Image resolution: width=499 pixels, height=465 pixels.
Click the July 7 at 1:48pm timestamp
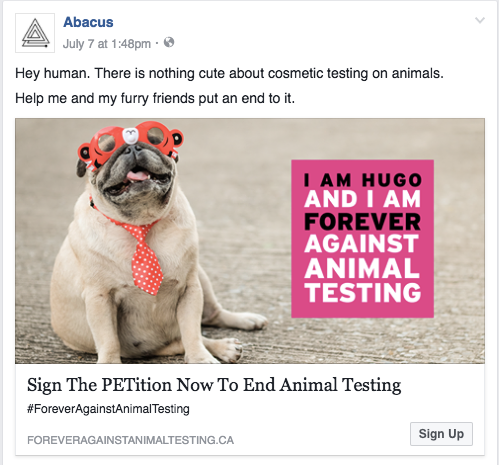click(107, 44)
